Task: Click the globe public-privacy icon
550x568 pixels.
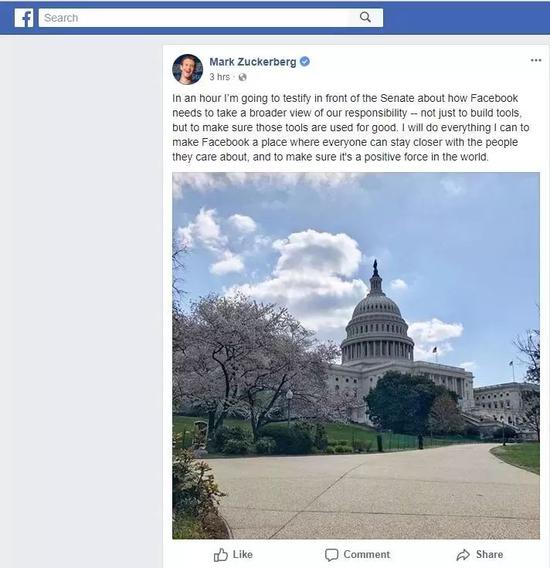Action: point(242,77)
